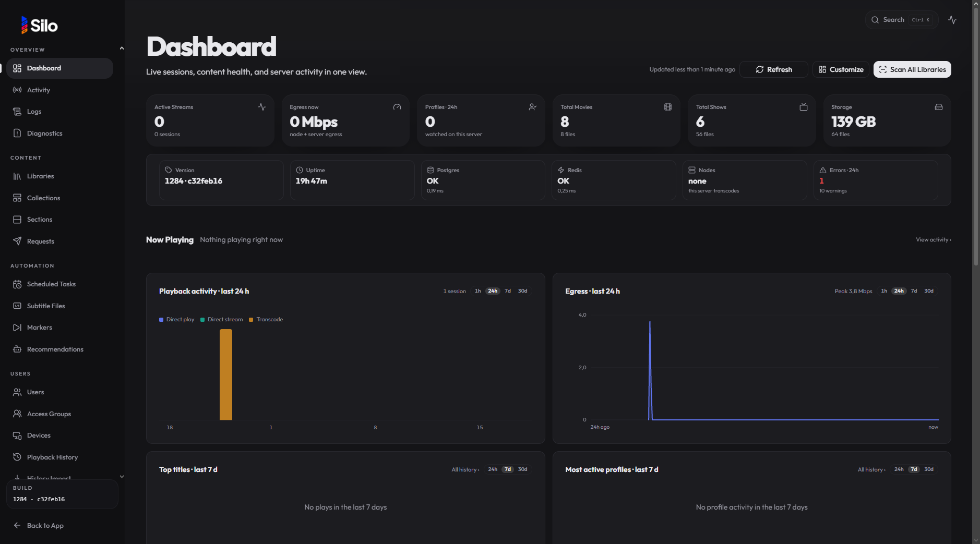Viewport: 980px width, 544px height.
Task: Click the Scheduled Tasks calendar icon
Action: tap(17, 284)
